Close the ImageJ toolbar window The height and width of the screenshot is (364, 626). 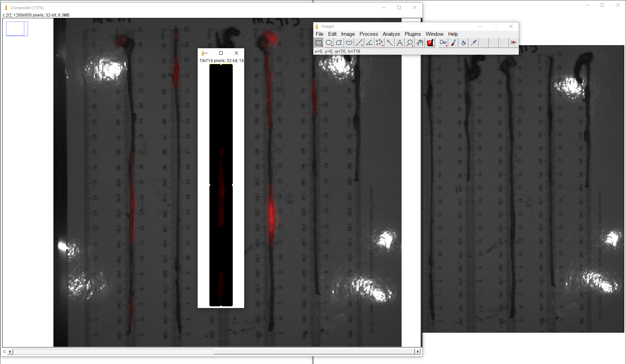511,26
